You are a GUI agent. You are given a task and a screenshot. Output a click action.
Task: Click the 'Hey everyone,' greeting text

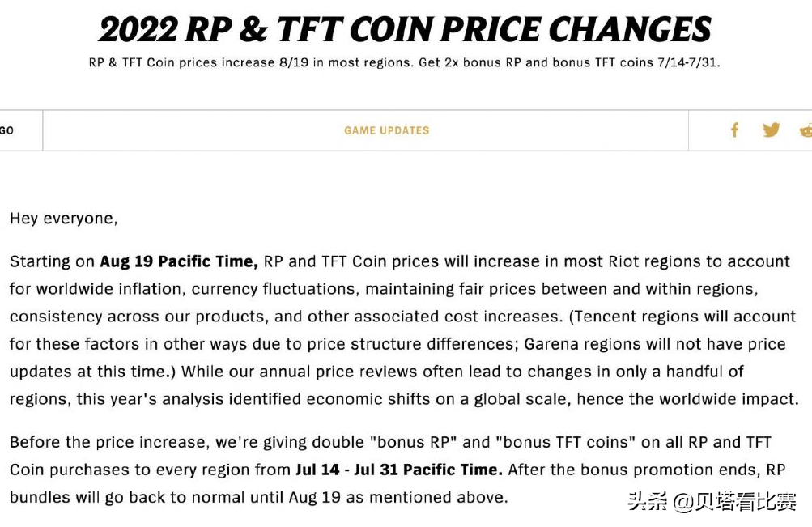tap(64, 219)
